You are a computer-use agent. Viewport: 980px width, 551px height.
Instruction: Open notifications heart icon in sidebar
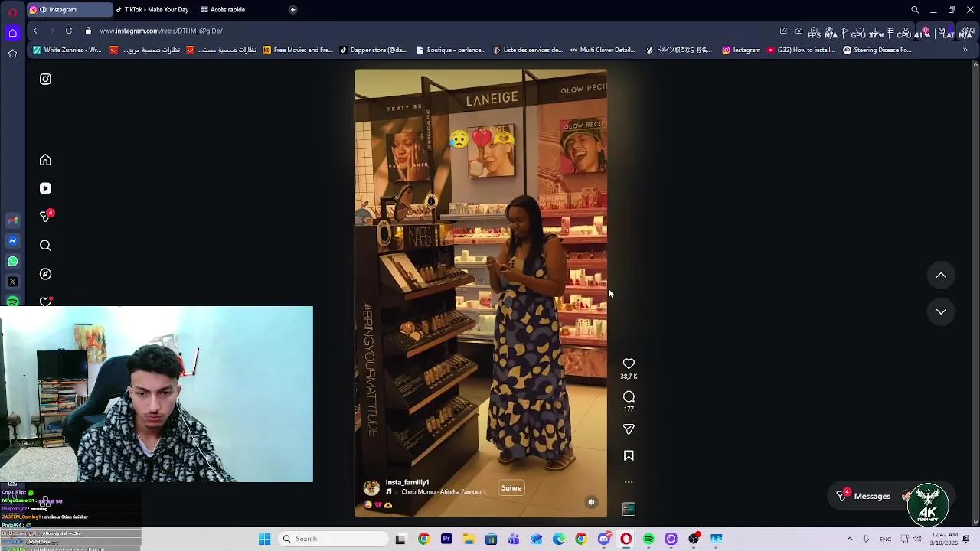45,302
